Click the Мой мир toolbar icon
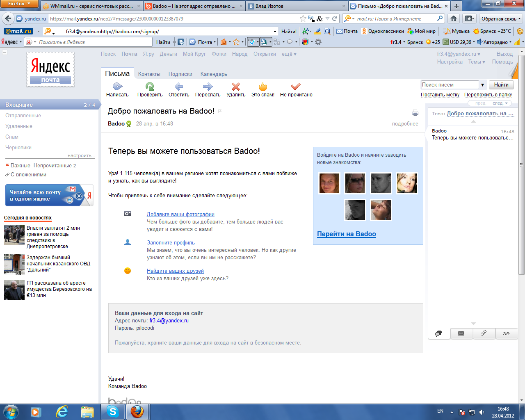The width and height of the screenshot is (525, 420). click(x=410, y=31)
